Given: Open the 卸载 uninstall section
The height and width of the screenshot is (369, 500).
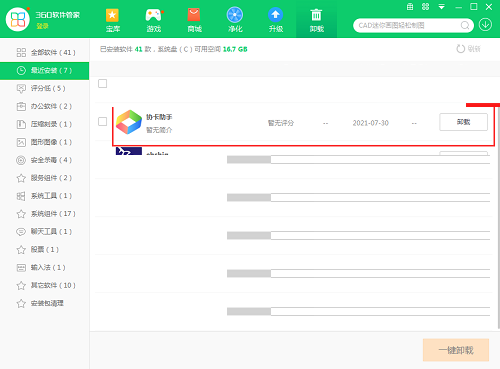Looking at the screenshot, I should [x=316, y=20].
